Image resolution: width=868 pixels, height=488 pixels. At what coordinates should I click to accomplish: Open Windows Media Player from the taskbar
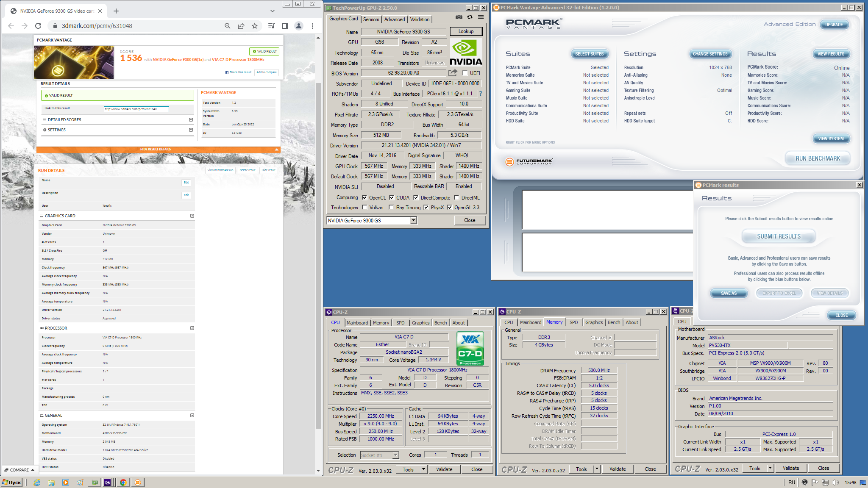point(66,482)
